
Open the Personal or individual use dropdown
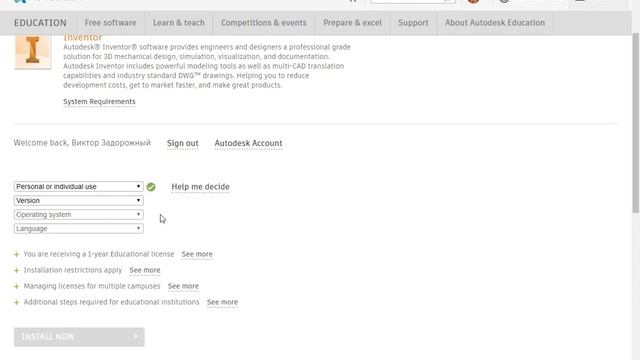[78, 187]
